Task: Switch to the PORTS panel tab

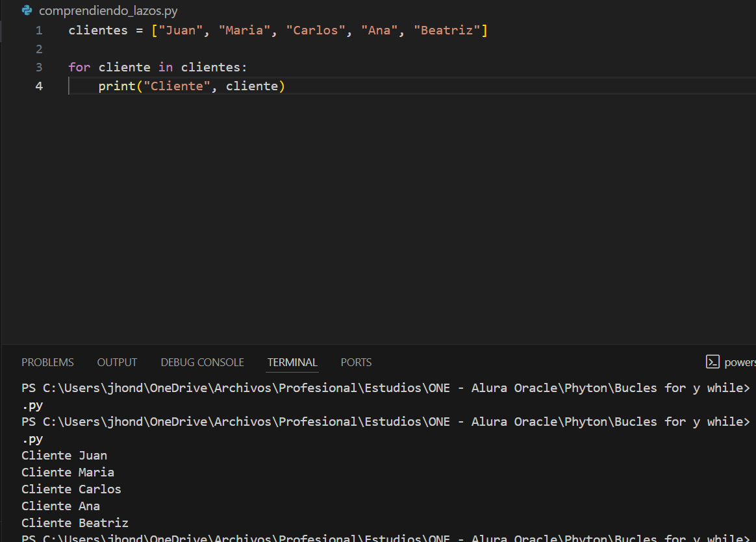Action: point(357,362)
